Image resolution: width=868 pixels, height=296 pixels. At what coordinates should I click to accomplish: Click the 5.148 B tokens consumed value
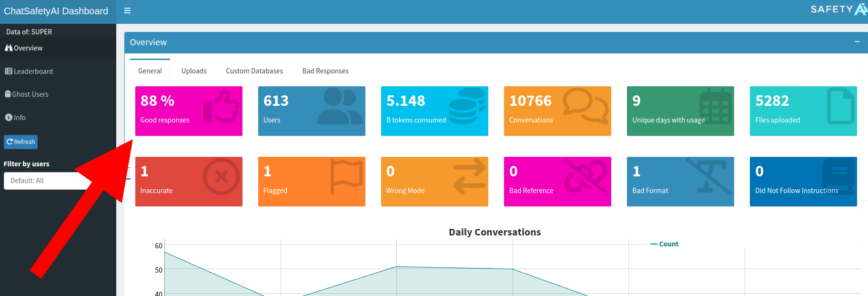point(406,101)
